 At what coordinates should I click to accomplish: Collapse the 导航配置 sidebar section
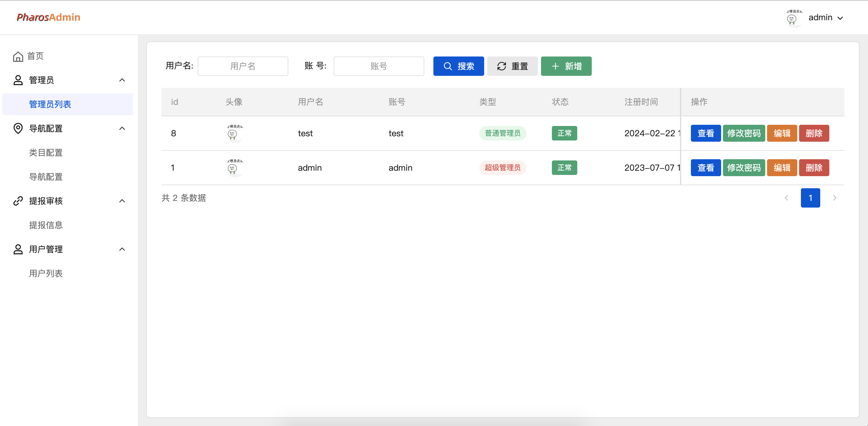click(x=122, y=128)
